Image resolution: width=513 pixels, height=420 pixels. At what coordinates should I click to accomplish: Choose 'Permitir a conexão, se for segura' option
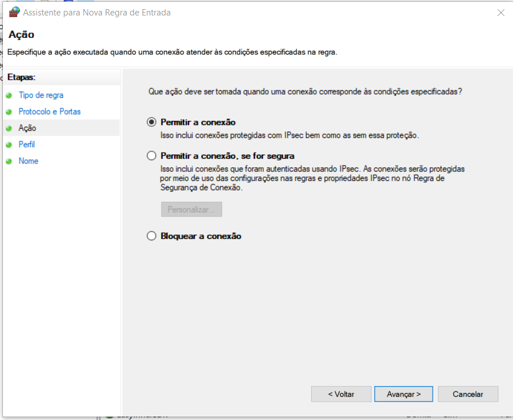(151, 156)
